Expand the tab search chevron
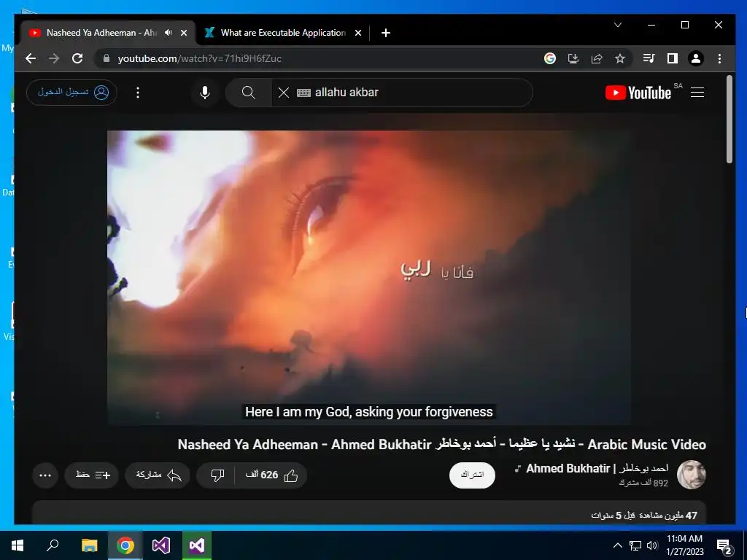747x560 pixels. click(618, 25)
